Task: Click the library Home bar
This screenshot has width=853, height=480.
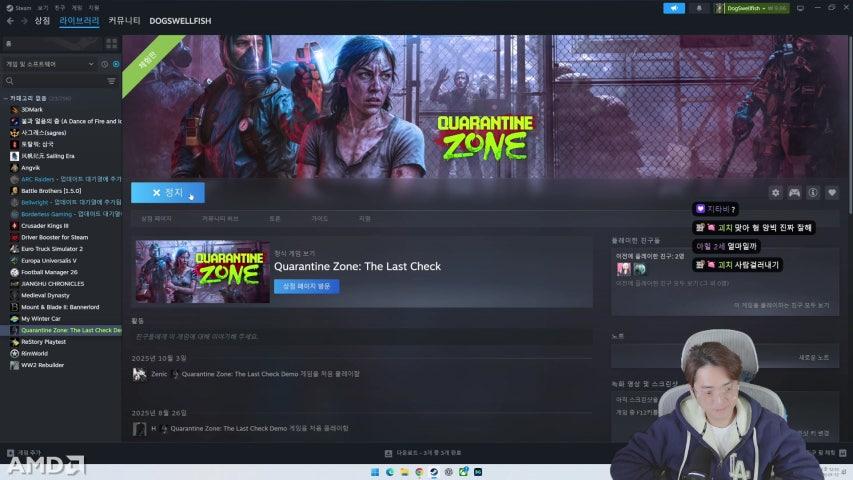Action: (x=52, y=44)
